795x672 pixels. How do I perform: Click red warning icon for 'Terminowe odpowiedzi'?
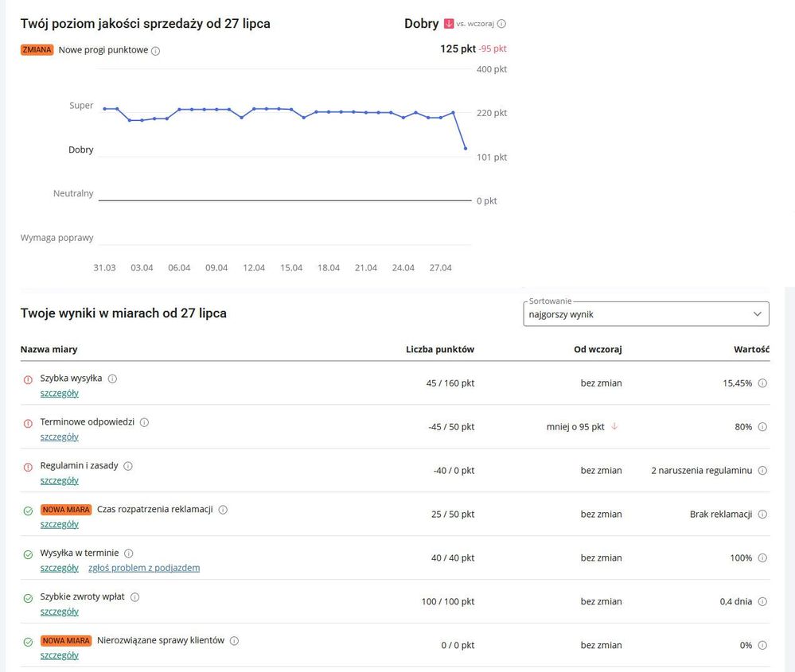pos(29,423)
